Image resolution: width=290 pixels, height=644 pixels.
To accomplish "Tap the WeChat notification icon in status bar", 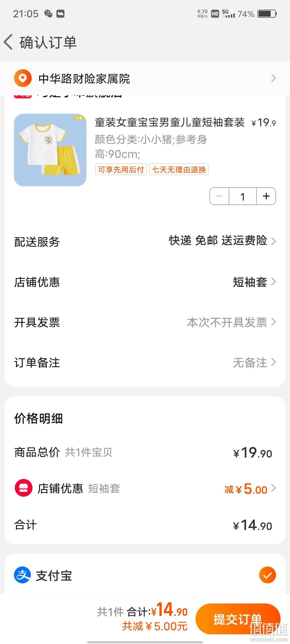I will pyautogui.click(x=48, y=14).
